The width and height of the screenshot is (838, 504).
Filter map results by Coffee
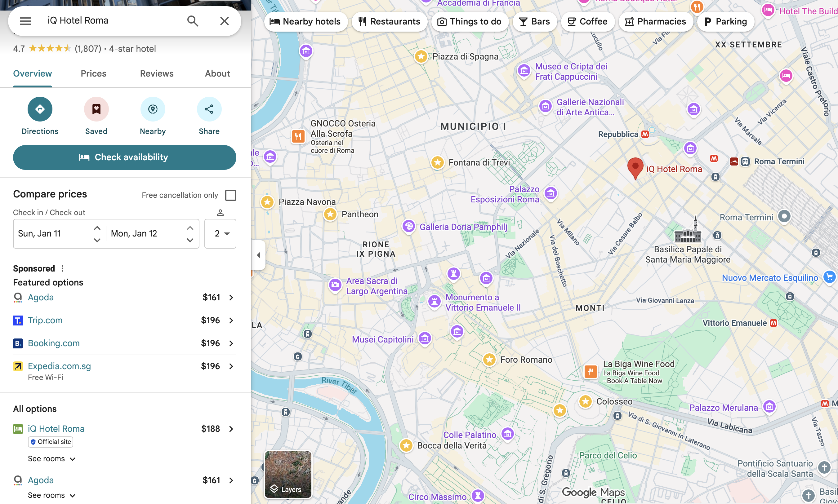point(587,21)
